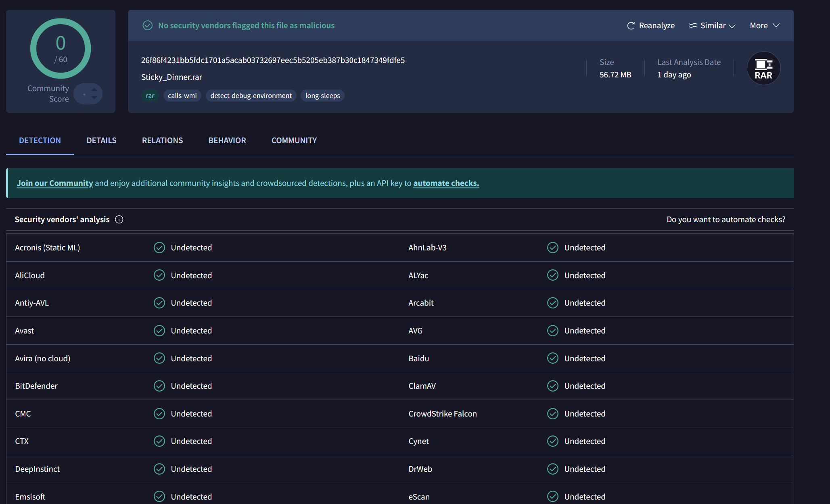Click the detection score gauge 0/60
830x504 pixels.
point(61,48)
